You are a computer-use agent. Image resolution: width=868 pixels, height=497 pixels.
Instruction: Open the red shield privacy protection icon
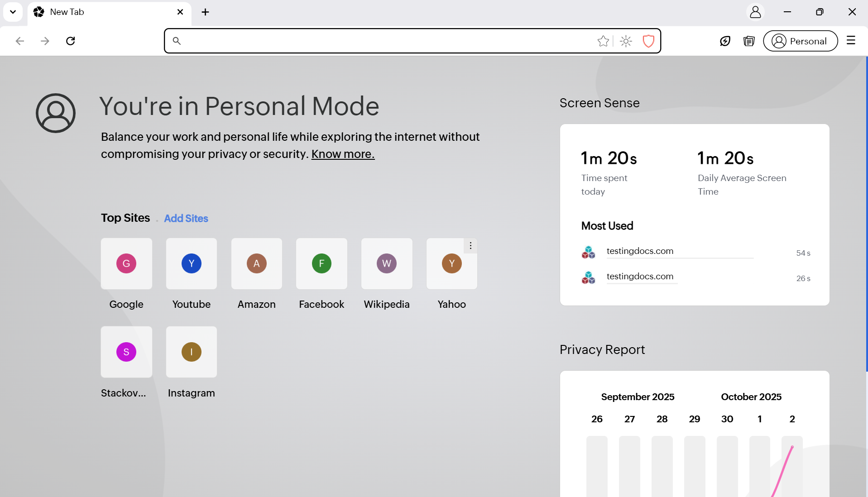(648, 41)
